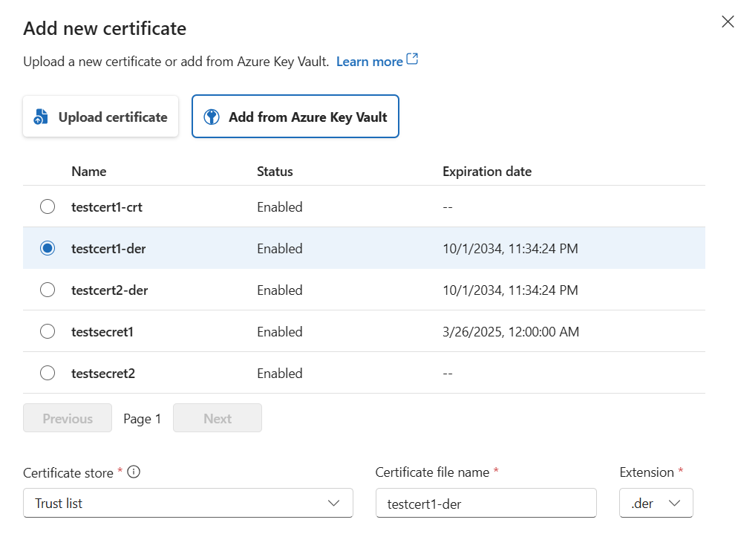Click the Add new certificate heading

pyautogui.click(x=105, y=29)
